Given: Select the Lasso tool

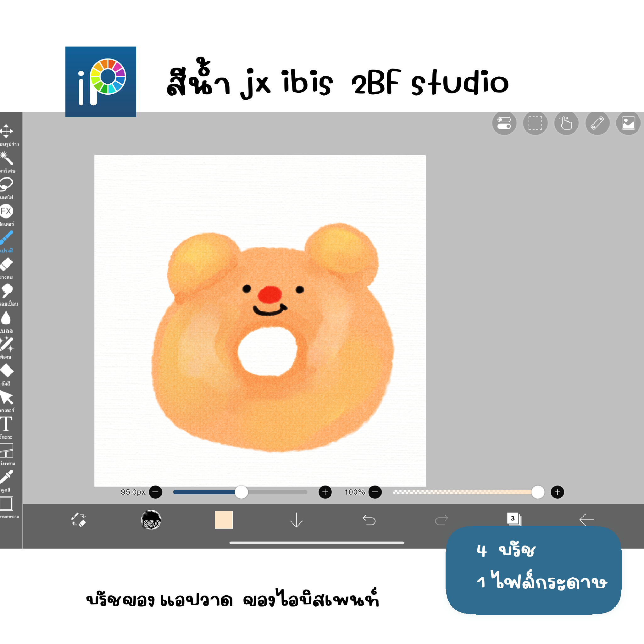Looking at the screenshot, I should coord(6,184).
